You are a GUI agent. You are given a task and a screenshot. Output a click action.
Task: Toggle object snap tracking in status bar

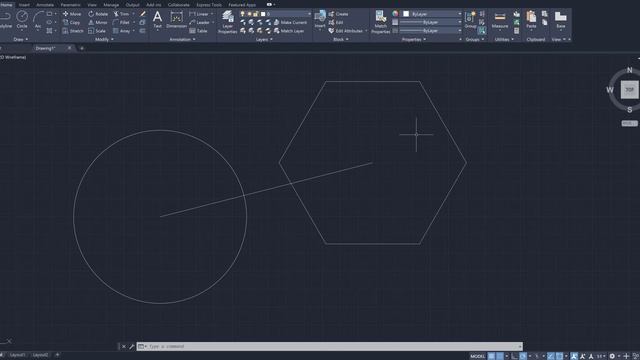(x=551, y=356)
